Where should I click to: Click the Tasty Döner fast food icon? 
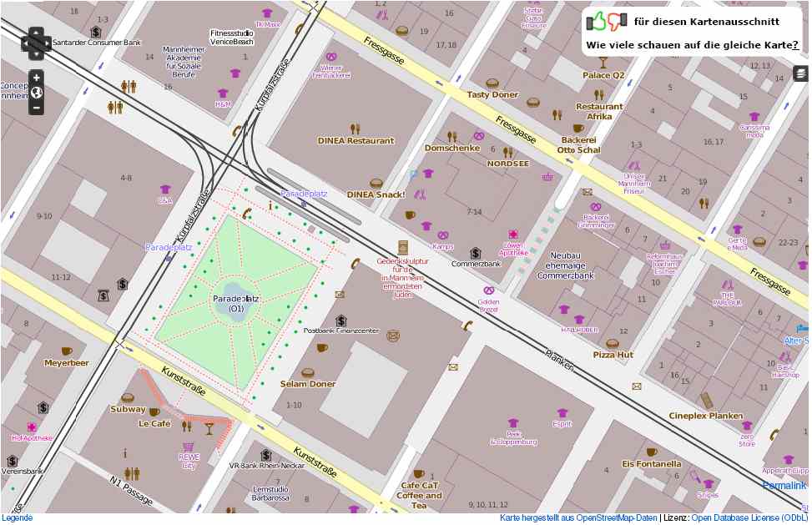coord(492,83)
